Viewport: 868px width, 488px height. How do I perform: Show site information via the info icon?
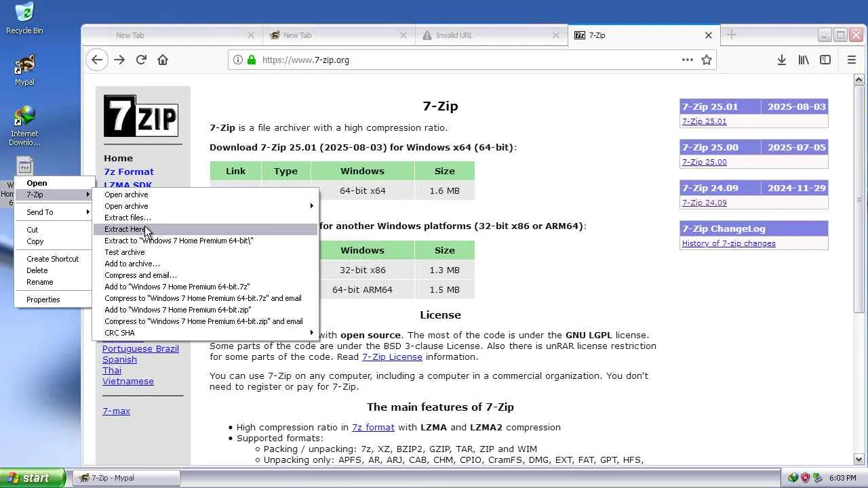click(x=238, y=60)
